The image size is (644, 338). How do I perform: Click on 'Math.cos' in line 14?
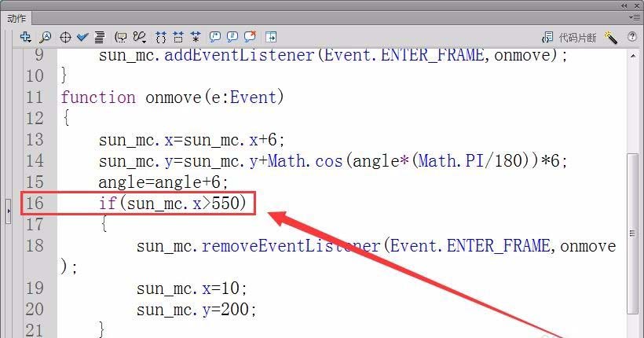(306, 161)
